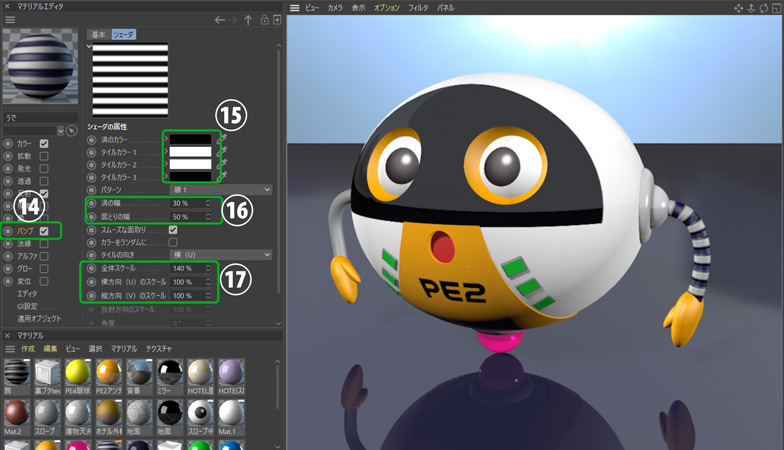784x450 pixels.
Task: Click the Material Editor back arrow
Action: [x=221, y=19]
